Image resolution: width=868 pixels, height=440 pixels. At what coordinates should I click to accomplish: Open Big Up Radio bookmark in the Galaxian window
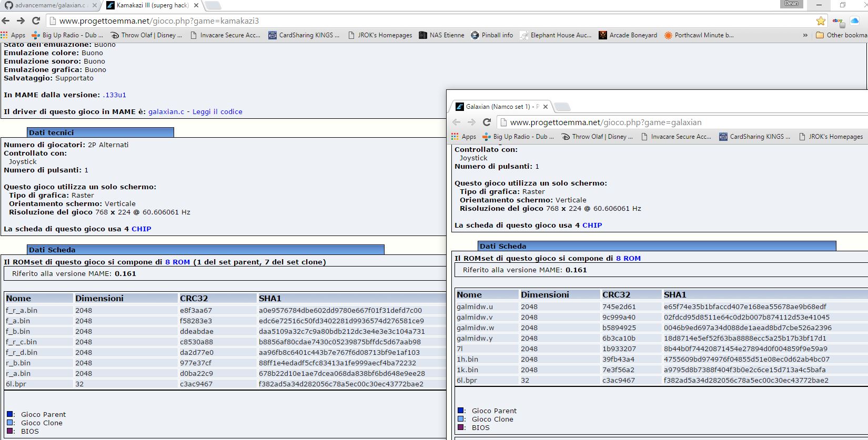click(519, 137)
